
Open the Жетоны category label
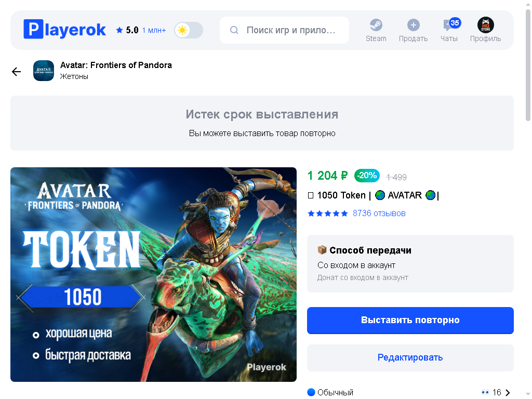pos(74,77)
